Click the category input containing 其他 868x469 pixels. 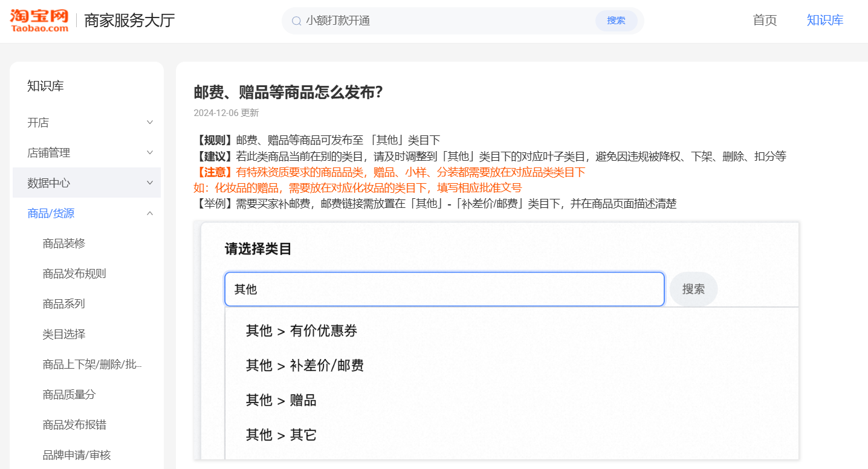(444, 289)
